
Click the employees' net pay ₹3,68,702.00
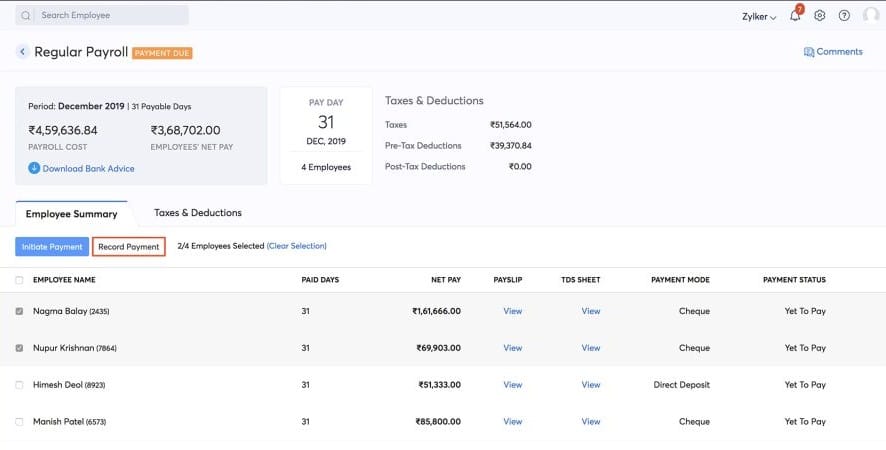click(185, 130)
